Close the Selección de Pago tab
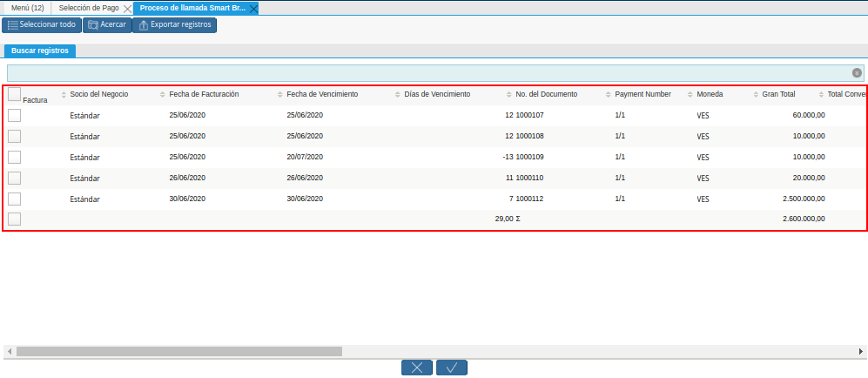The image size is (868, 378). (127, 9)
